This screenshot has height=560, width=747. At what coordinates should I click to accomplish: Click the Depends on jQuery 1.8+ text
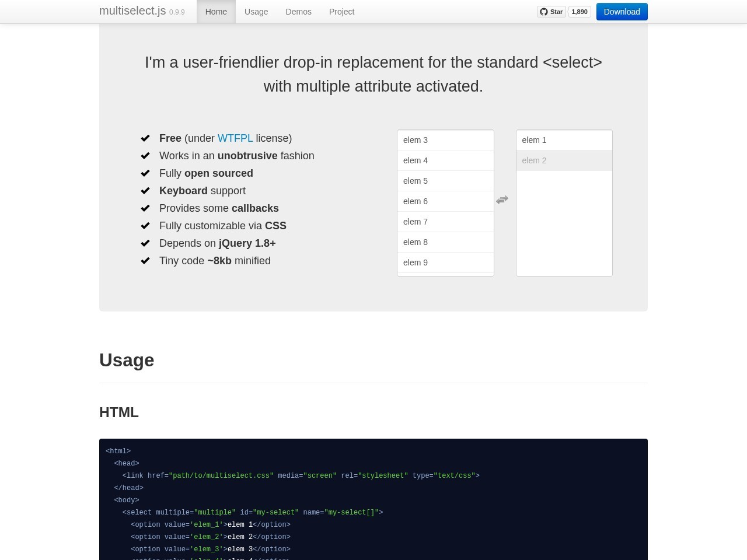[218, 243]
